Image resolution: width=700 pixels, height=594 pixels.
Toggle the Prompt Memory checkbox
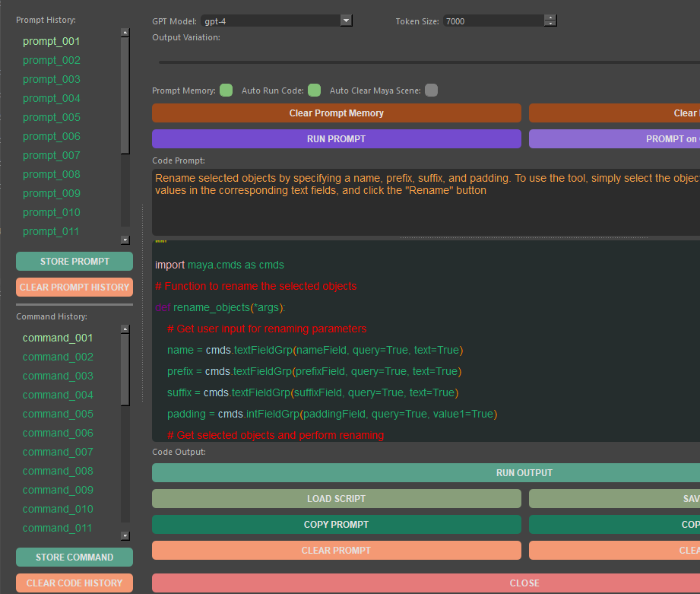(226, 91)
